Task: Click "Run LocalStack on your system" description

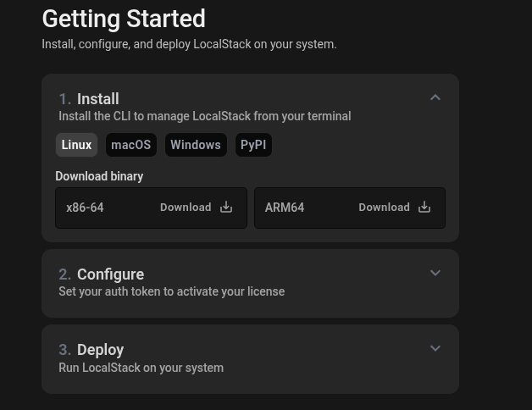Action: coord(141,368)
